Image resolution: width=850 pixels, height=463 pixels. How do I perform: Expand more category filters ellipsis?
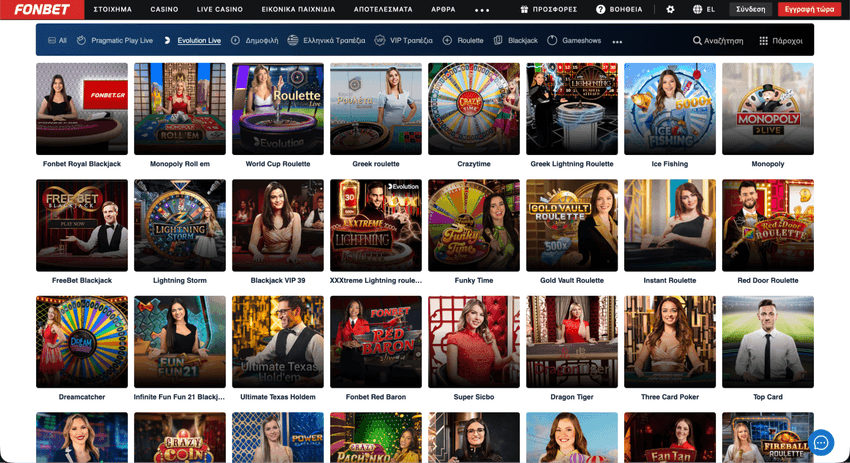click(x=617, y=42)
